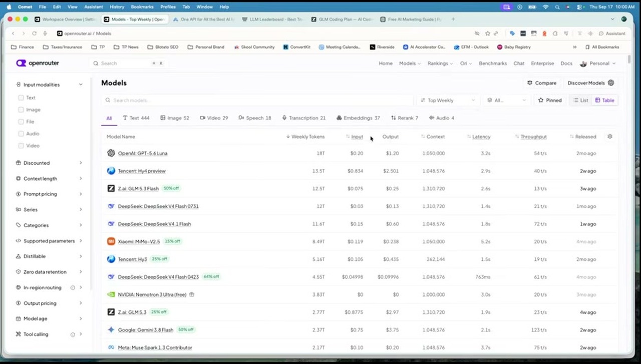Click the Search models input field
This screenshot has height=364, width=641.
point(257,100)
